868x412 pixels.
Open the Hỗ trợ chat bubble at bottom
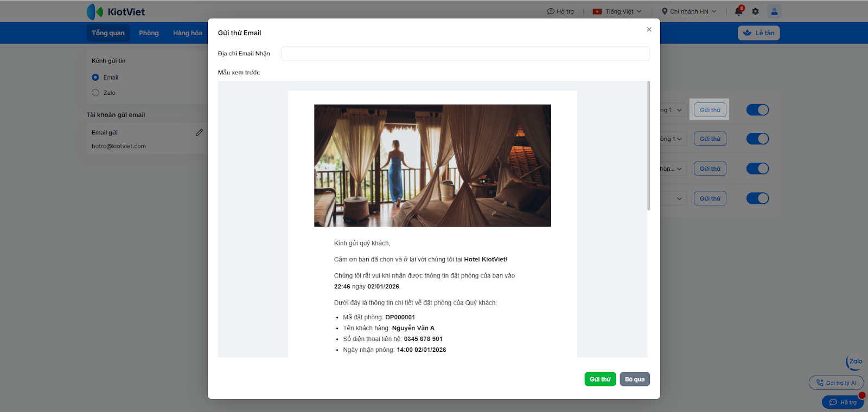tap(843, 402)
